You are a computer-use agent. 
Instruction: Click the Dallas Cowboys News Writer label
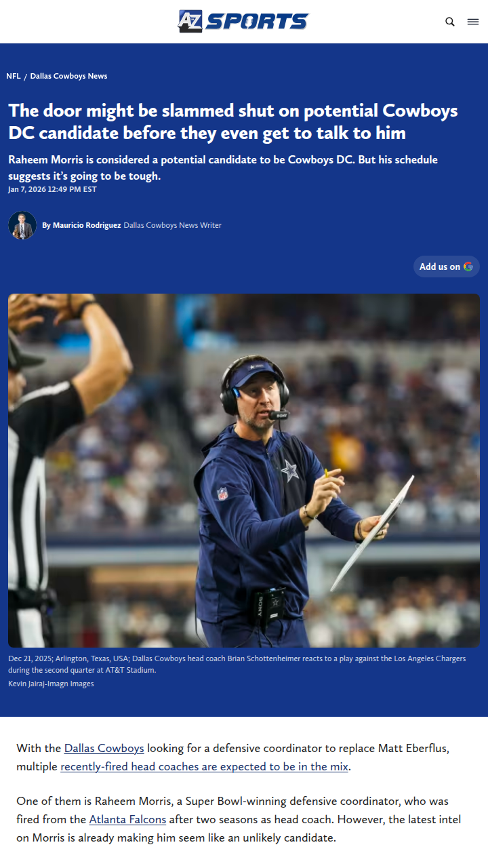point(173,225)
